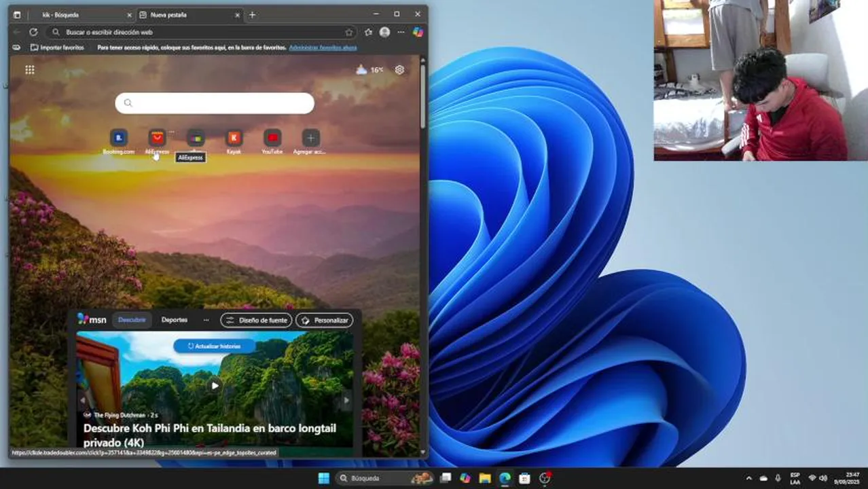Image resolution: width=868 pixels, height=489 pixels.
Task: Add page to favorites via address bar star
Action: [x=349, y=32]
